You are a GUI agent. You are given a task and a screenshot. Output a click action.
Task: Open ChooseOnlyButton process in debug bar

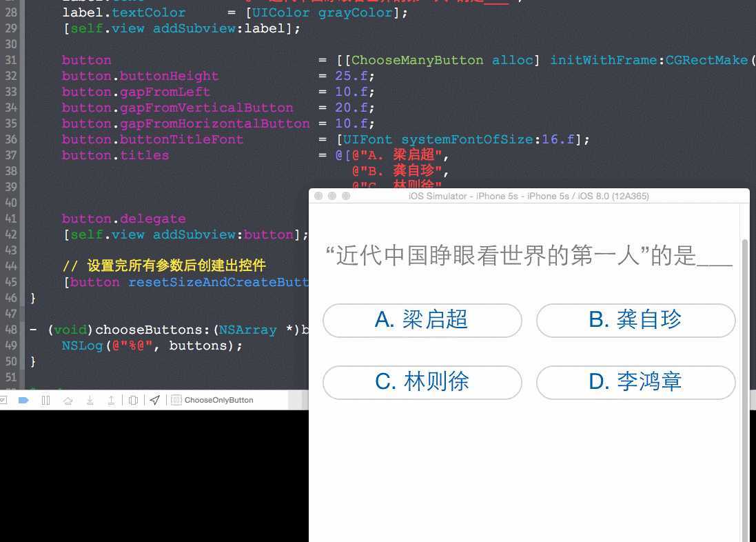click(213, 400)
